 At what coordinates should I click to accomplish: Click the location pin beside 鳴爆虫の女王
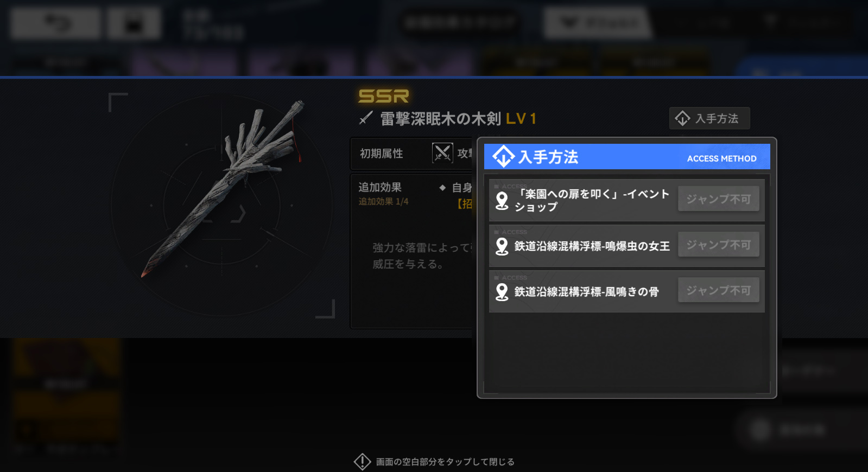[502, 246]
